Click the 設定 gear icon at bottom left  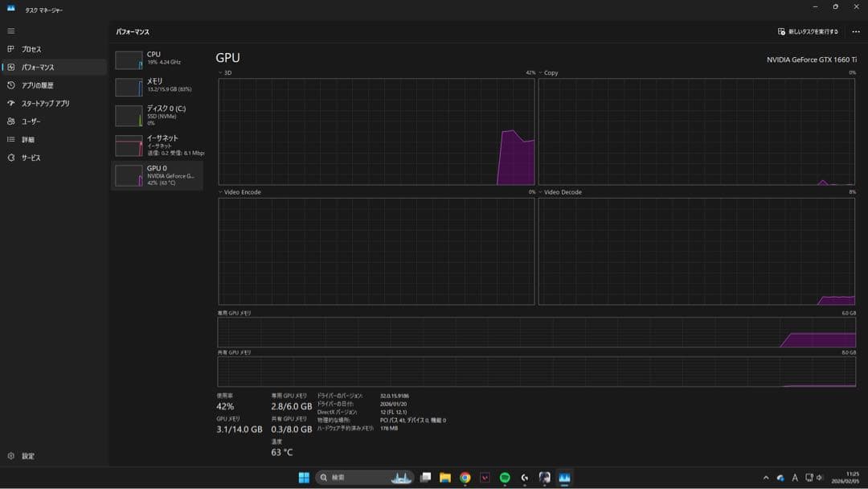(11, 455)
